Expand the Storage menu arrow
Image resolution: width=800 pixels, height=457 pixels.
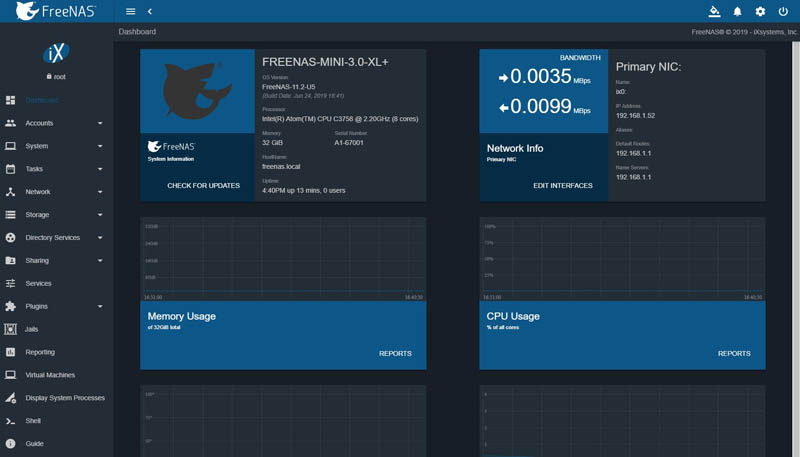(100, 215)
